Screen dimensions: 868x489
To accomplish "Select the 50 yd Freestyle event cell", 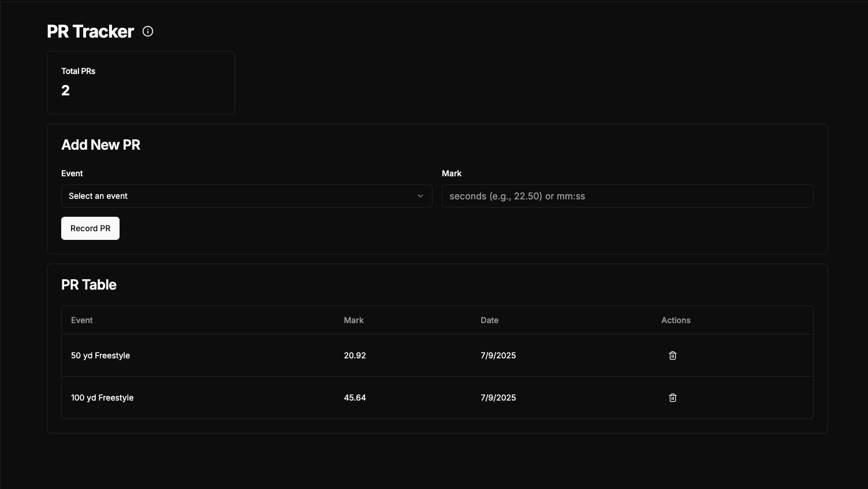I will 100,355.
